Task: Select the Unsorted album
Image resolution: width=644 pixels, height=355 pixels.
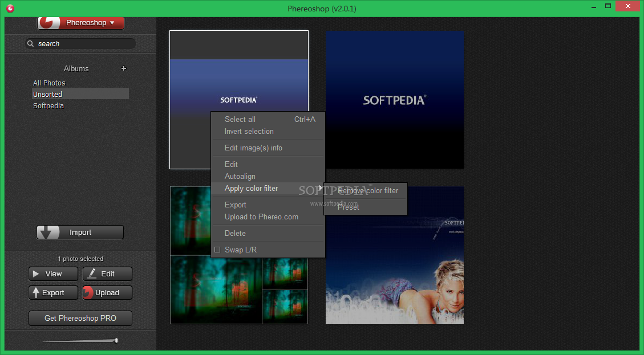Action: pyautogui.click(x=80, y=94)
